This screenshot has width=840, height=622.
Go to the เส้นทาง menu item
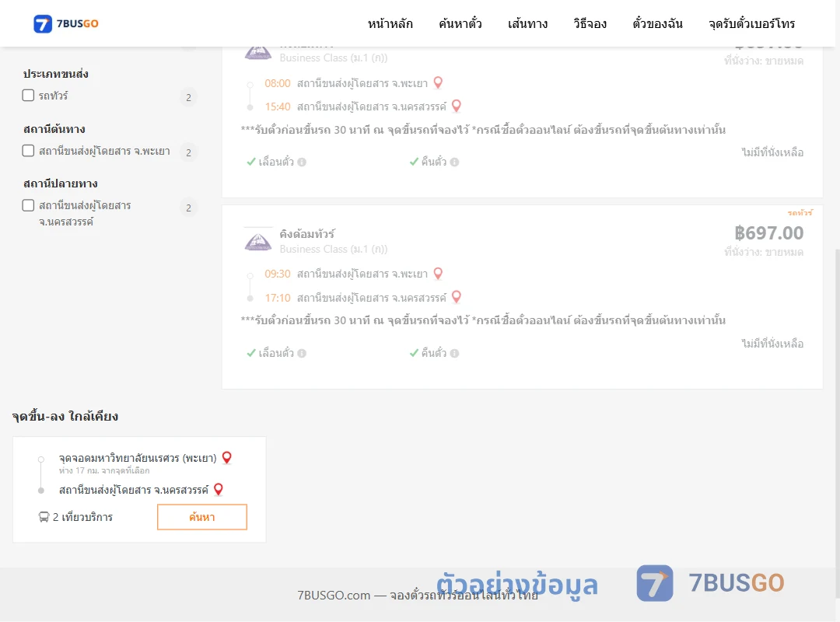(527, 23)
